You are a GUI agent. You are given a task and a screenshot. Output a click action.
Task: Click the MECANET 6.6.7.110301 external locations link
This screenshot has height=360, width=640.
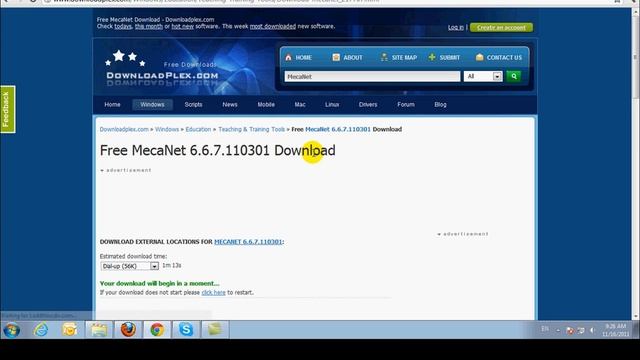pos(248,242)
